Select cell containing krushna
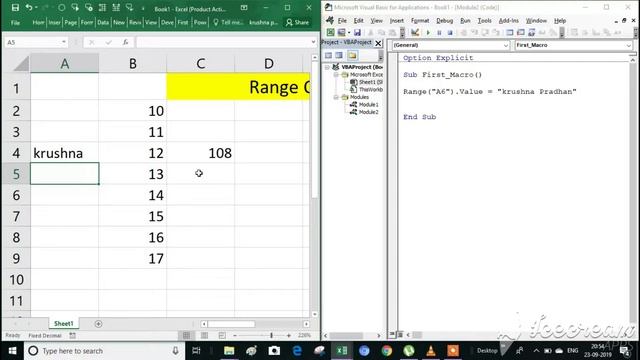The height and width of the screenshot is (360, 640). (64, 153)
